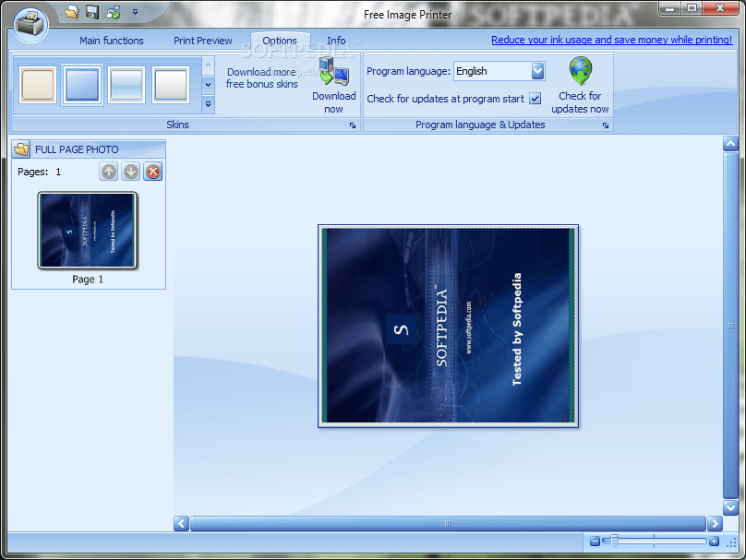
Task: Select the Options ribbon tab
Action: click(x=280, y=41)
